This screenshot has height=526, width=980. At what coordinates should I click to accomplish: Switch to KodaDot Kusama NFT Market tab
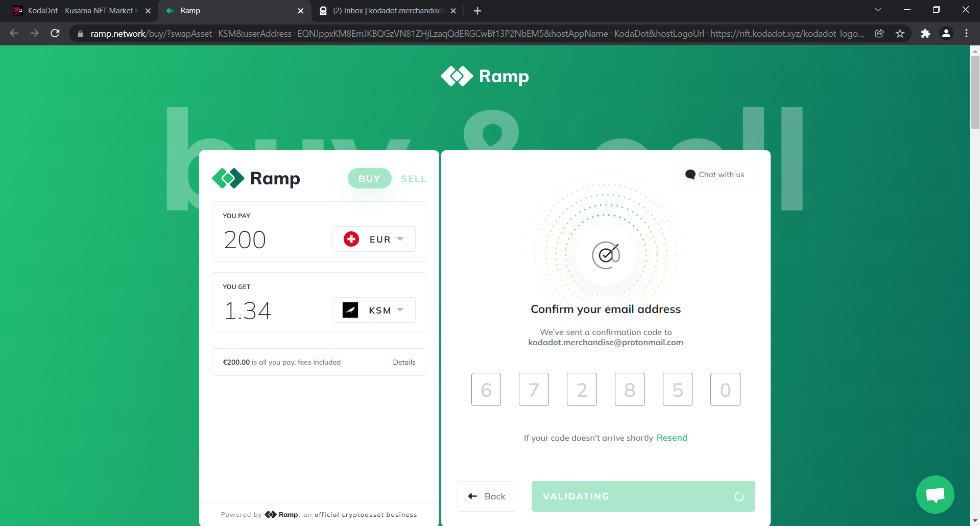(82, 11)
